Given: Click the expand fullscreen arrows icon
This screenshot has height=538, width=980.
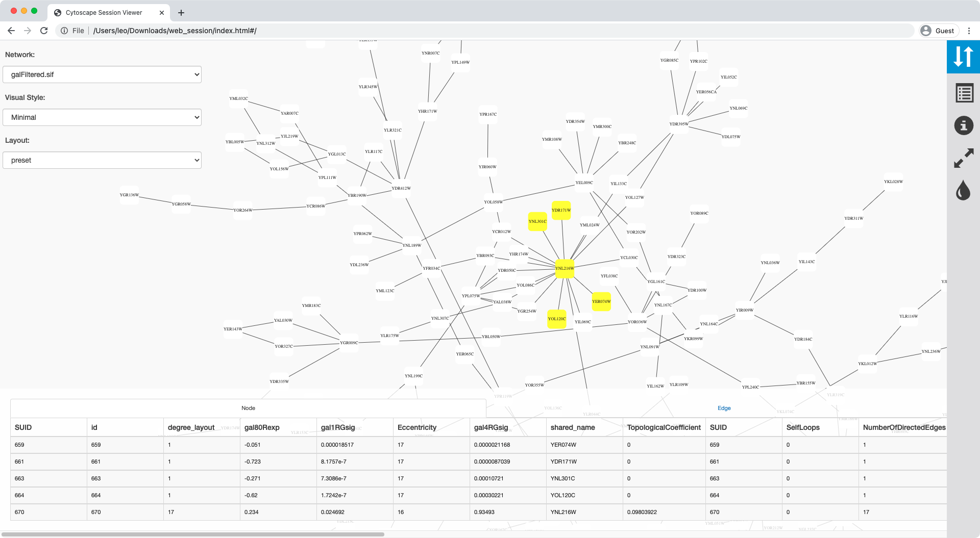Looking at the screenshot, I should [x=964, y=158].
